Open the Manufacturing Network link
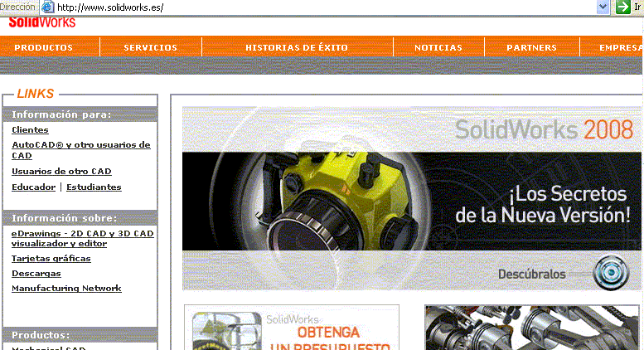644x350 pixels. (66, 289)
